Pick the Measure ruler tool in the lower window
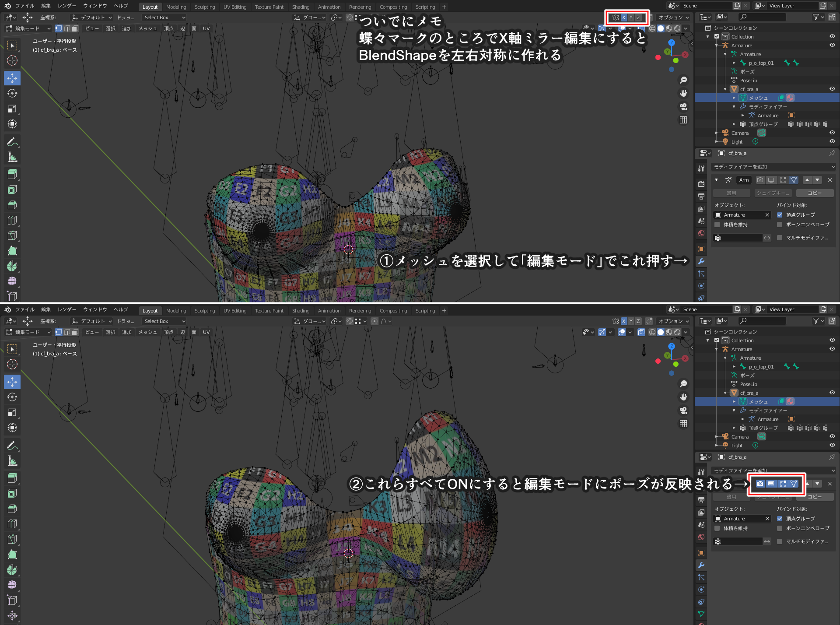The height and width of the screenshot is (625, 840). click(x=12, y=461)
